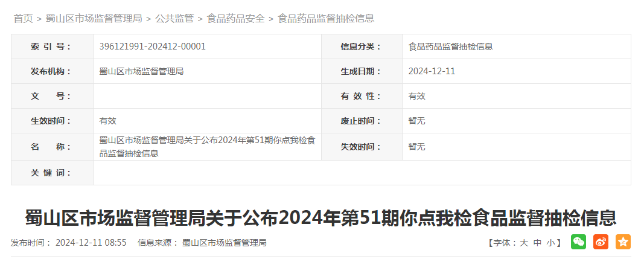Set font size to 小
644x262 pixels.
(550, 243)
